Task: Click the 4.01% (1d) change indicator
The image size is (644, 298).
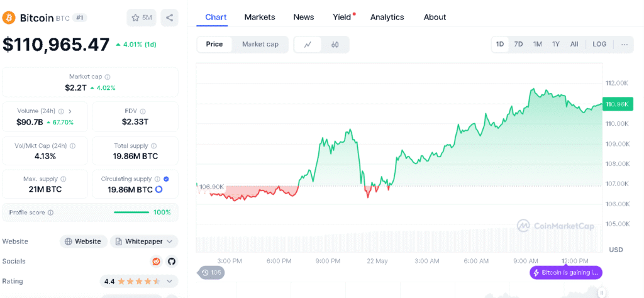Action: click(136, 45)
